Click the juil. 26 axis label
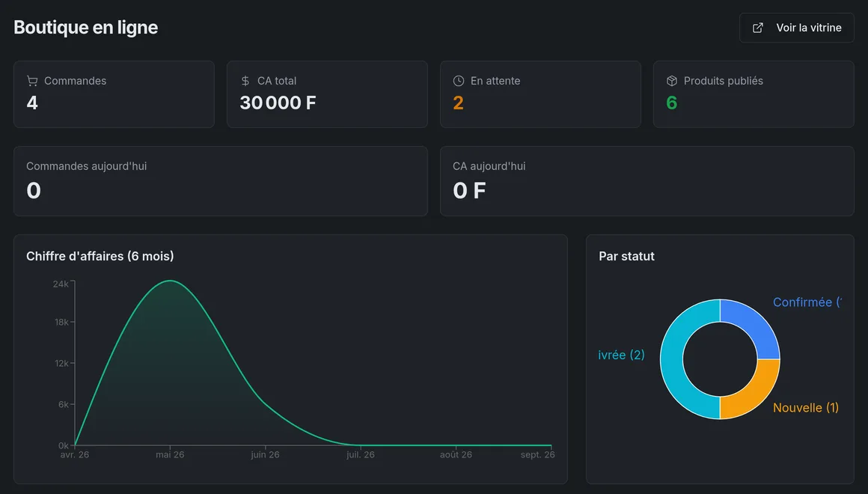The image size is (868, 494). [x=361, y=454]
